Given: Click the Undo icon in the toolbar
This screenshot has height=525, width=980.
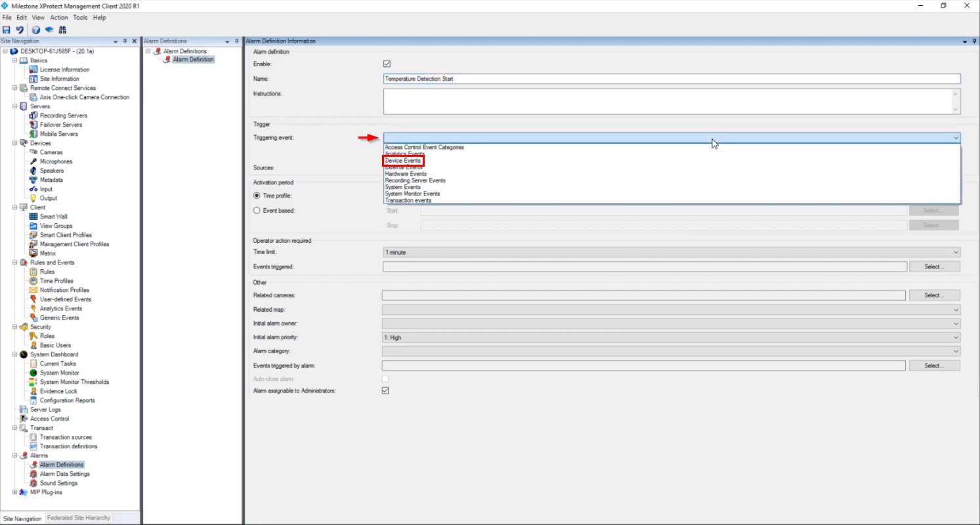Looking at the screenshot, I should tap(20, 30).
